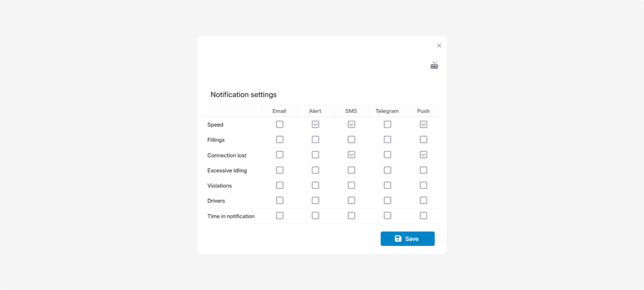Screen dimensions: 644x290
Task: Check Telegram for Excessive Idling
Action: click(387, 170)
